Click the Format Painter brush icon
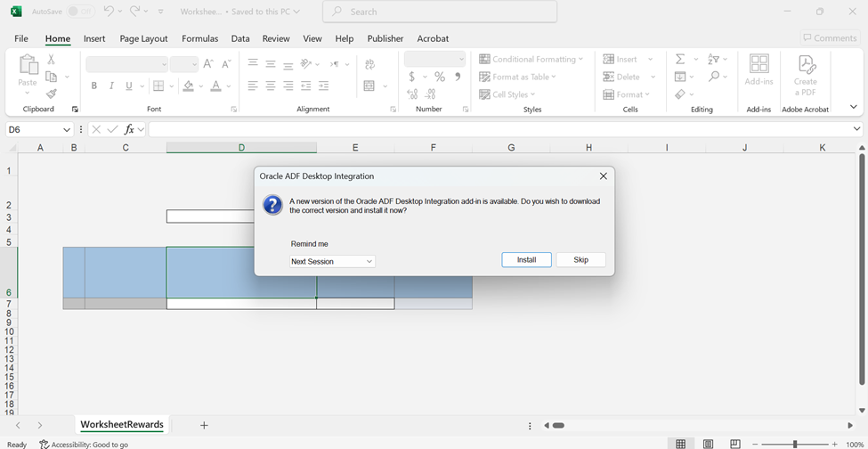This screenshot has width=868, height=449. (51, 94)
